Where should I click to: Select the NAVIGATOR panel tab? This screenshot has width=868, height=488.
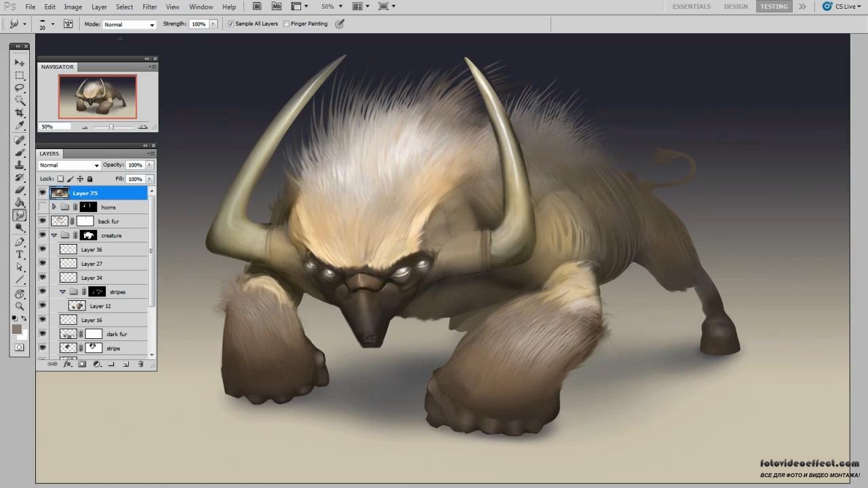(57, 67)
